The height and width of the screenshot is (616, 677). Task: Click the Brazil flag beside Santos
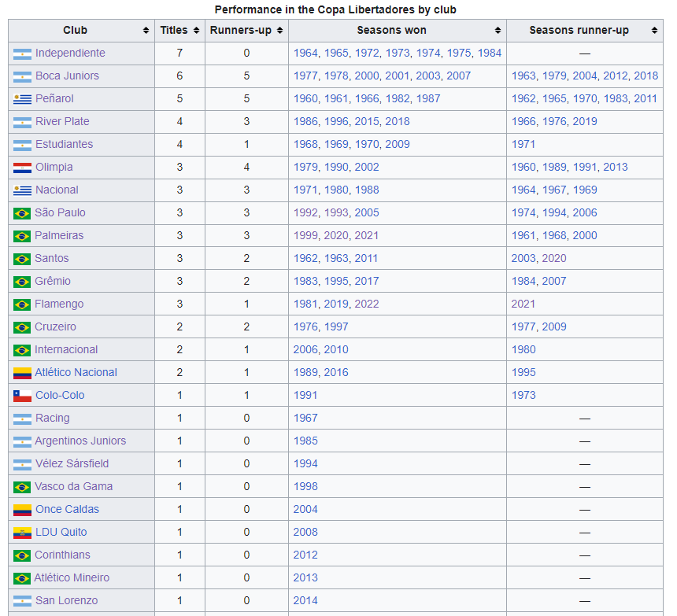click(22, 259)
